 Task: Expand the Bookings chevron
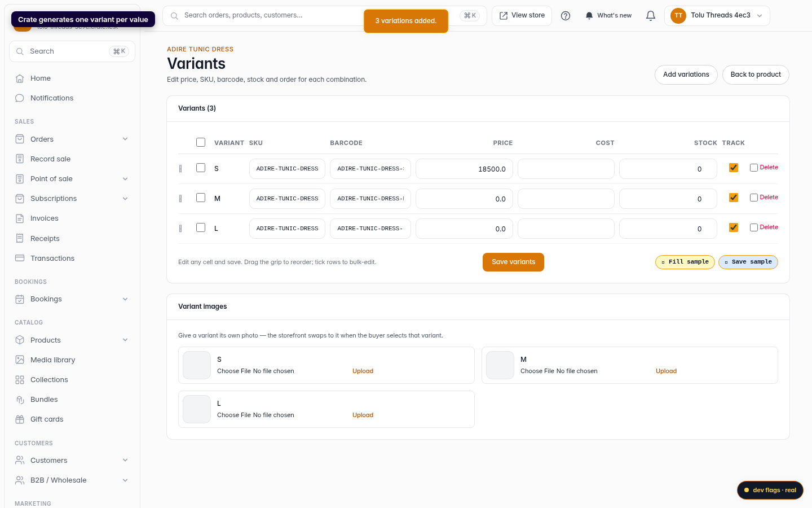coord(125,299)
